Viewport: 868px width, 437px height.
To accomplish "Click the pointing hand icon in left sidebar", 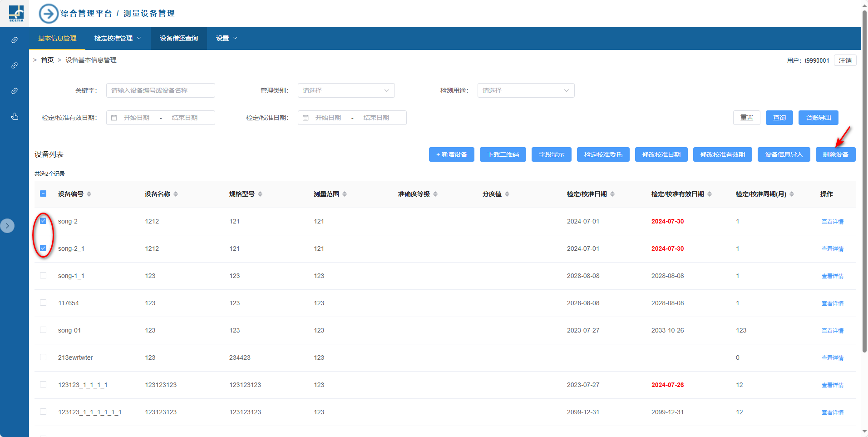I will (15, 117).
